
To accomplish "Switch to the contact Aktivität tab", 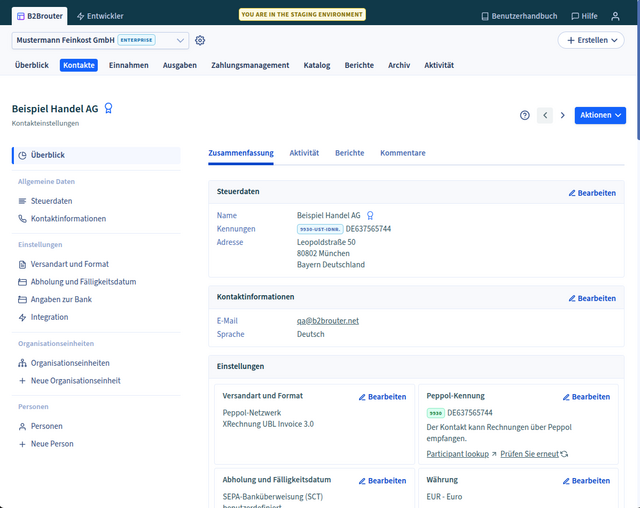I will coord(304,153).
